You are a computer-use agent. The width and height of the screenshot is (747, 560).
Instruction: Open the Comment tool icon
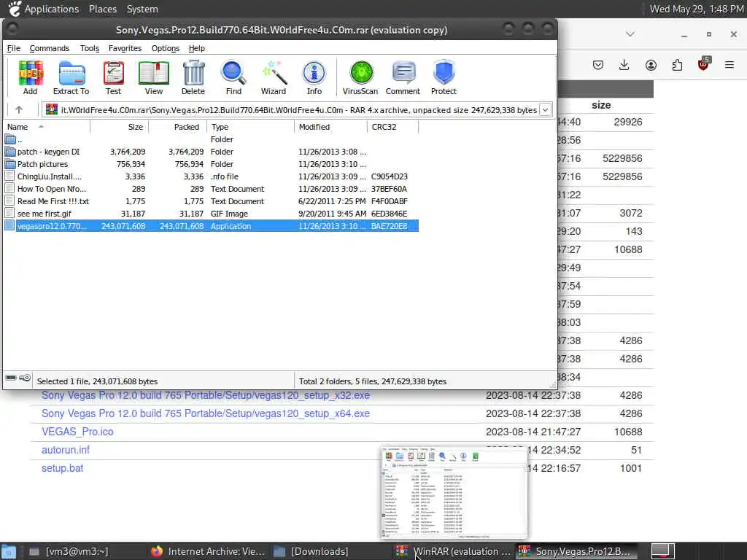tap(403, 77)
